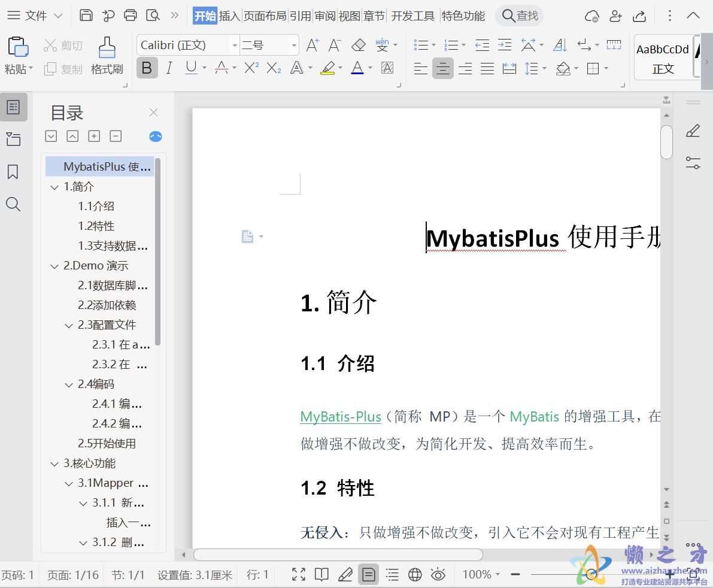713x588 pixels.
Task: Select the 正文 style
Action: pos(663,57)
